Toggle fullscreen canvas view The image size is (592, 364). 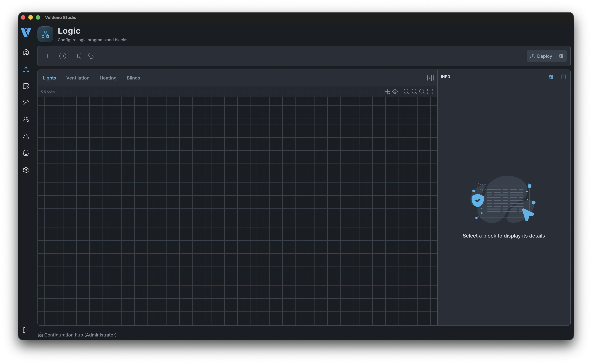coord(430,91)
